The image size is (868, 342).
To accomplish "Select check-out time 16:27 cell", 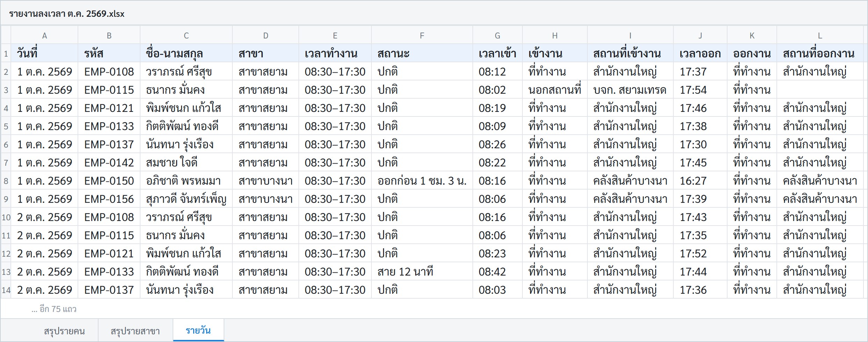I will (x=700, y=181).
